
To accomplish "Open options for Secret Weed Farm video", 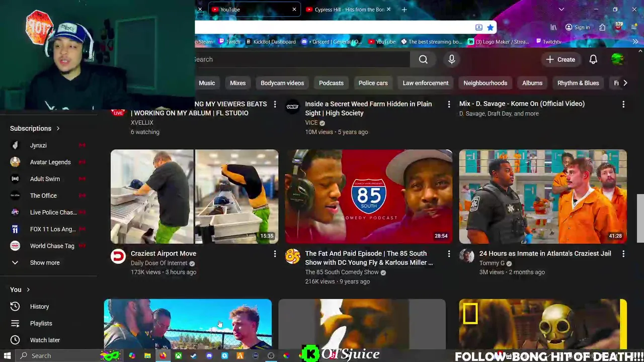I will pos(449,105).
